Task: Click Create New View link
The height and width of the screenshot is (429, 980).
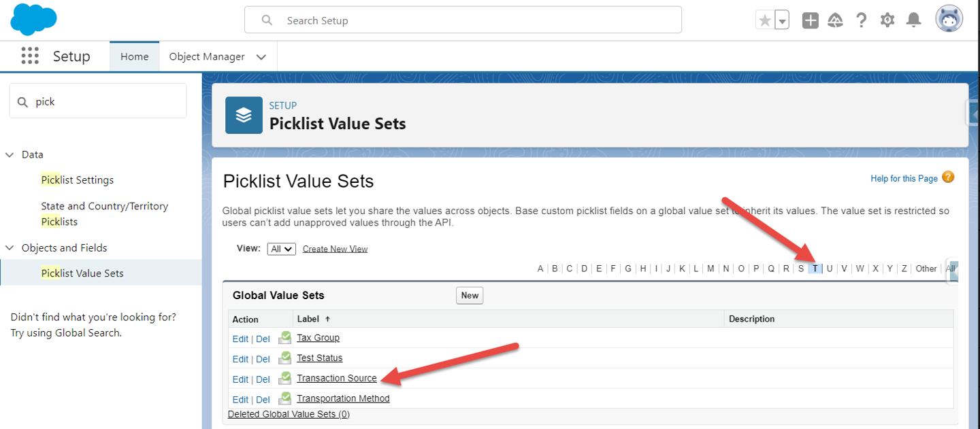Action: click(335, 249)
